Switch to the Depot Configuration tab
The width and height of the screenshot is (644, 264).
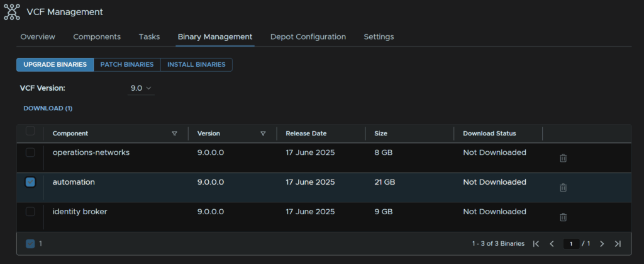tap(308, 37)
